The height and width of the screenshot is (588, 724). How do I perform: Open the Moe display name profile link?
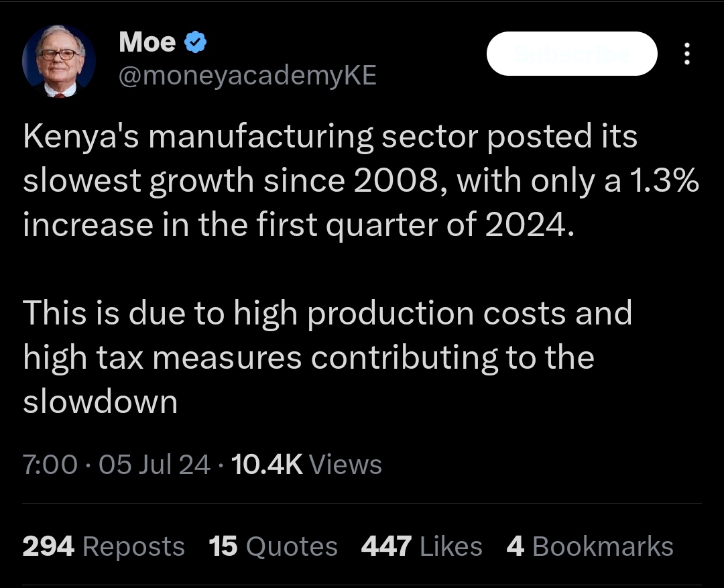click(x=147, y=44)
